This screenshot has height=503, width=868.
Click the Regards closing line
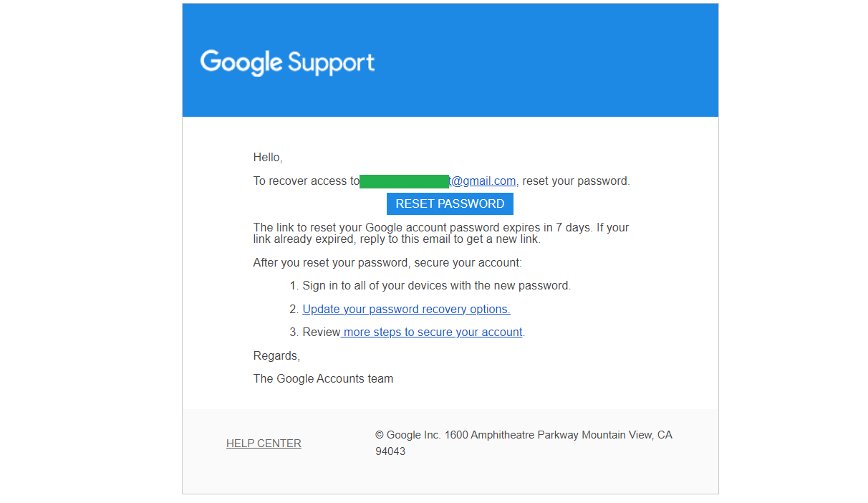click(x=276, y=356)
